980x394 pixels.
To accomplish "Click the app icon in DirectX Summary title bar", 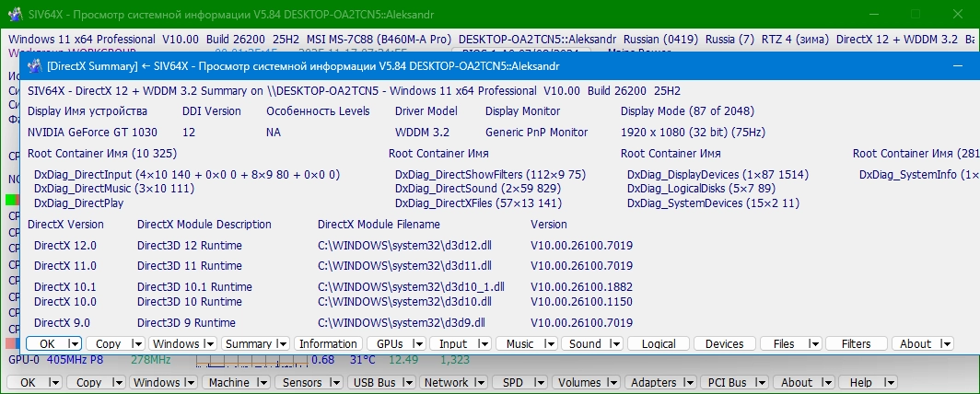I will (x=34, y=65).
